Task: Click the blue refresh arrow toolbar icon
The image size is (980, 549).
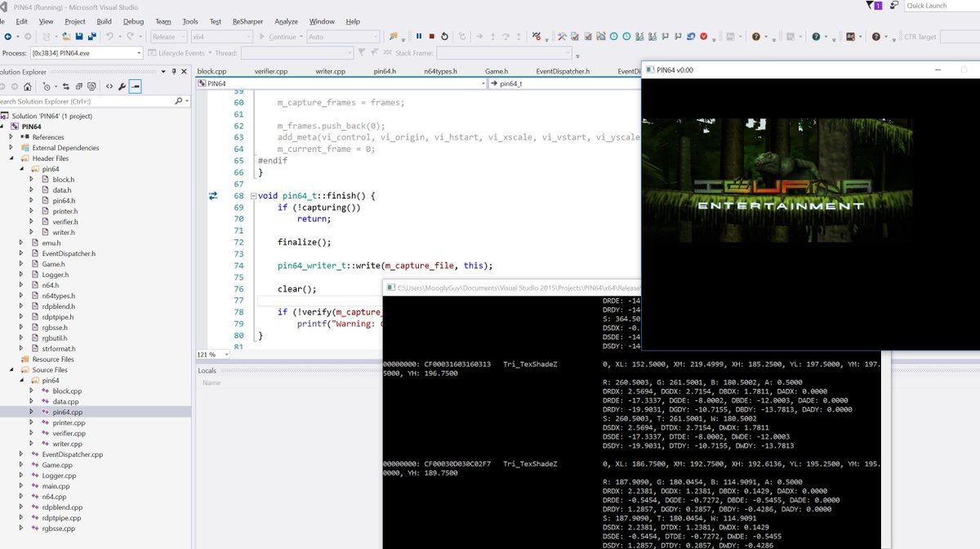Action: pos(690,37)
